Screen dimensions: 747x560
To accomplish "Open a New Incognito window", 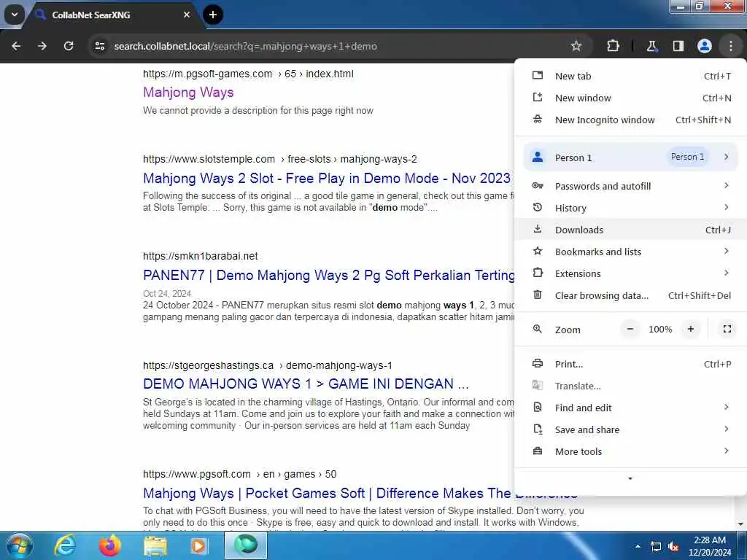I will [630, 120].
